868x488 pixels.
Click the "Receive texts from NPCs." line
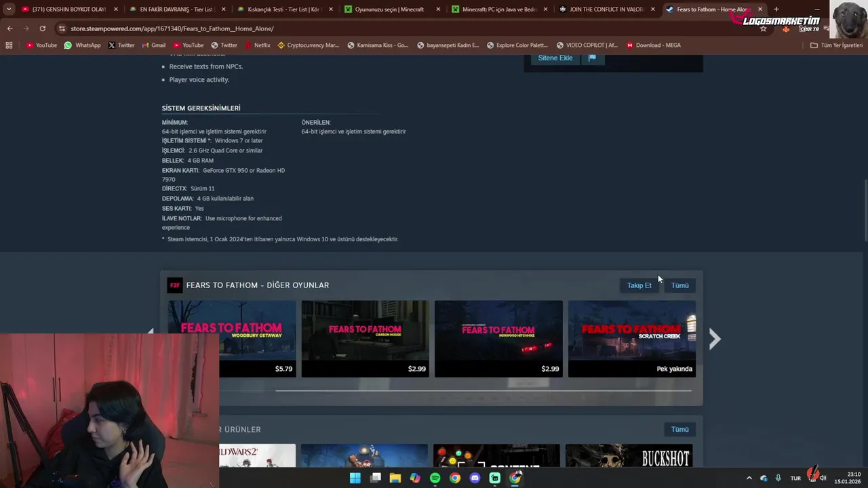[205, 66]
